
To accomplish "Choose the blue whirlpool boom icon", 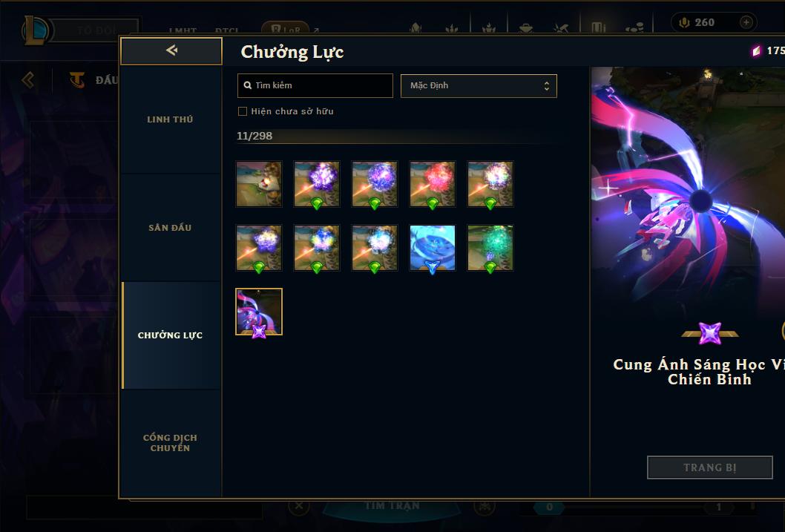I will click(433, 248).
